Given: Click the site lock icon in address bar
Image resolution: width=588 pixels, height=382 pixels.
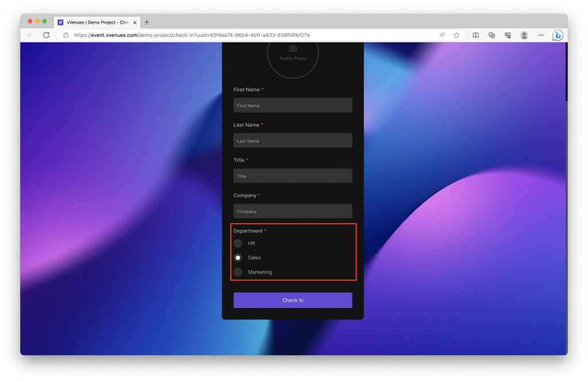Looking at the screenshot, I should click(x=66, y=35).
